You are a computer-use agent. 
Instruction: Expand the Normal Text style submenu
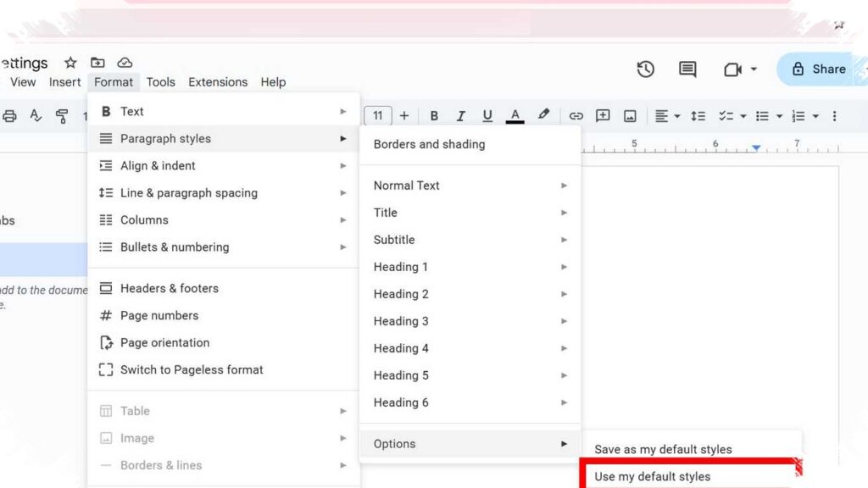click(470, 186)
